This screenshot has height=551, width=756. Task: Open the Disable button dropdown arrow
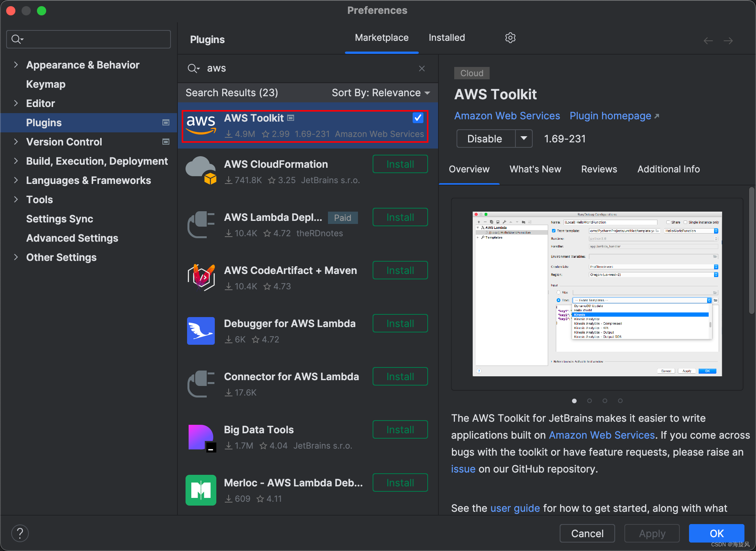pos(524,139)
